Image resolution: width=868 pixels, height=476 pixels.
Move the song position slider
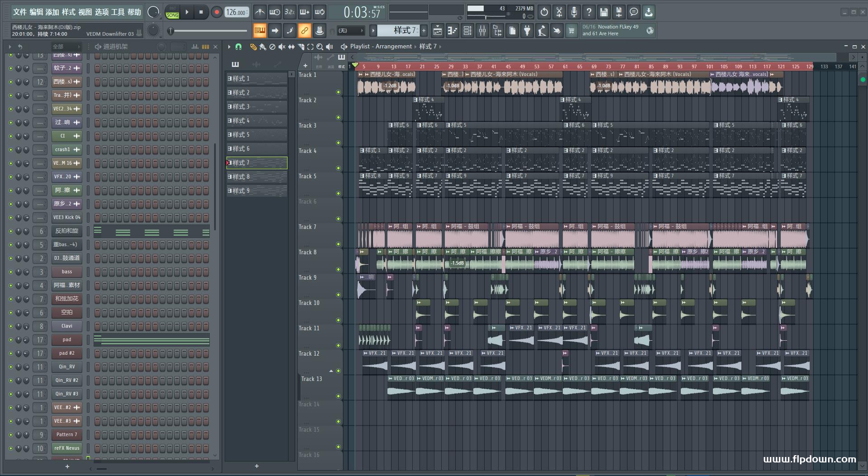(208, 31)
